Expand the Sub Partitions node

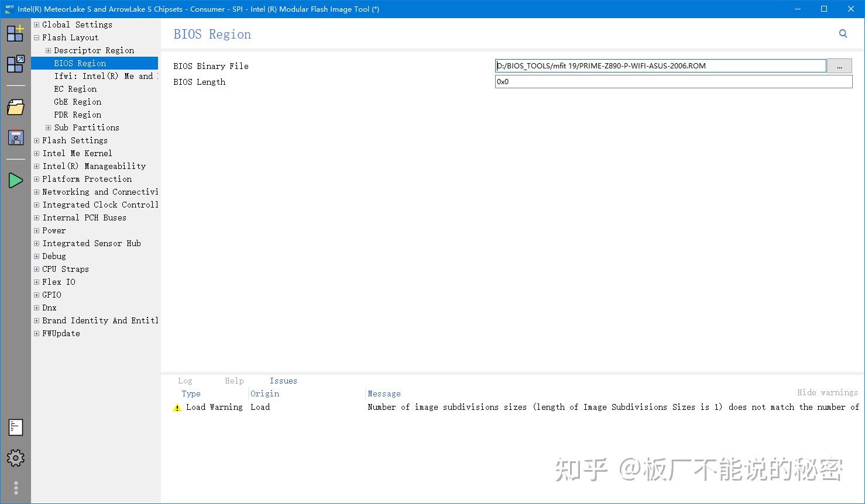click(49, 127)
